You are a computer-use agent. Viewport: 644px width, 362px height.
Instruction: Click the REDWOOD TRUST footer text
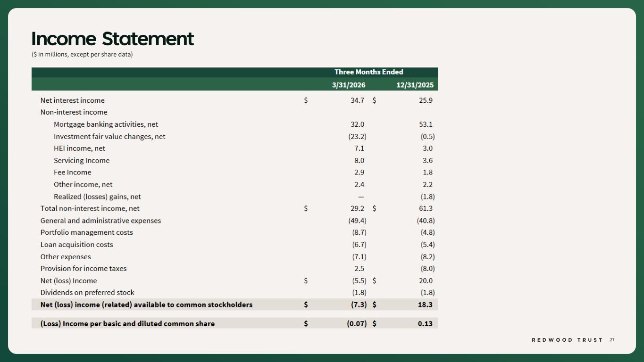567,340
